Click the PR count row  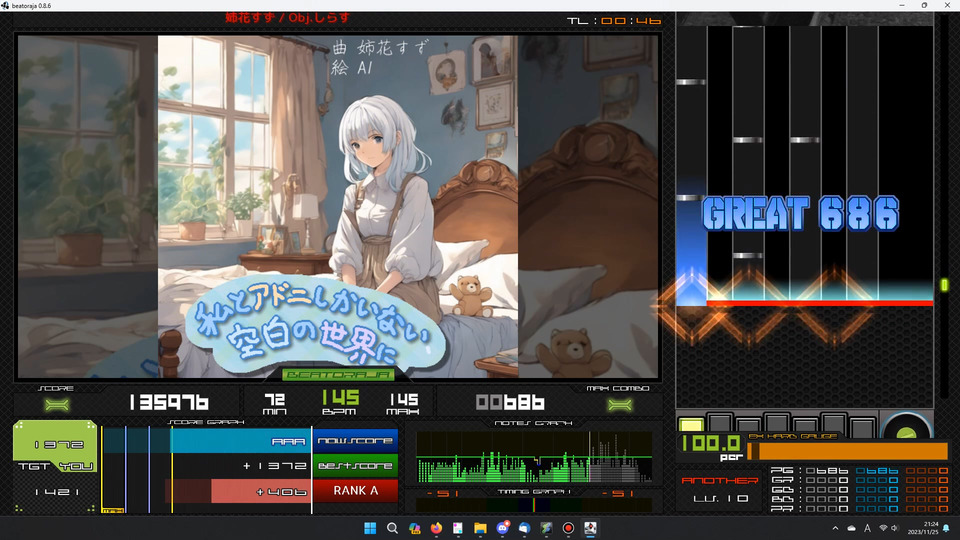point(859,509)
